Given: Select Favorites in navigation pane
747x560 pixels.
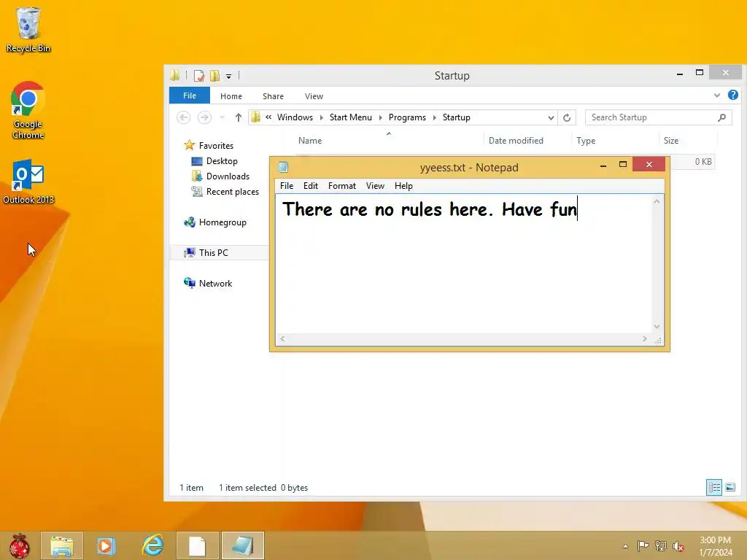Looking at the screenshot, I should coord(209,145).
